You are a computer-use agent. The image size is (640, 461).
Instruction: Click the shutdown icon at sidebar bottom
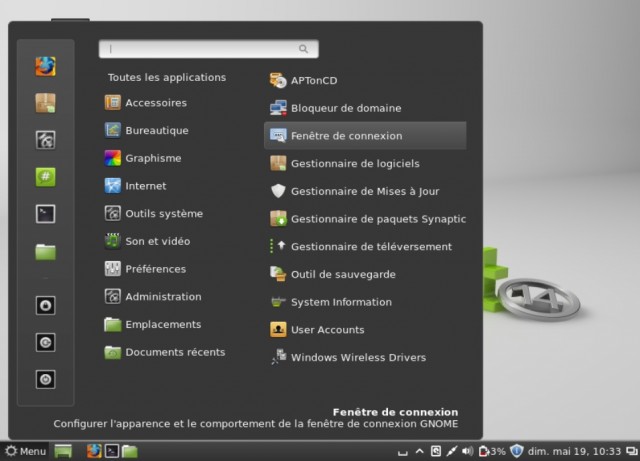pos(45,379)
